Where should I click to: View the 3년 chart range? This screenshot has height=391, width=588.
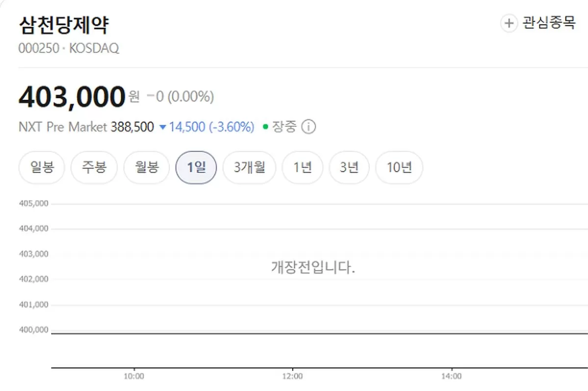click(349, 168)
